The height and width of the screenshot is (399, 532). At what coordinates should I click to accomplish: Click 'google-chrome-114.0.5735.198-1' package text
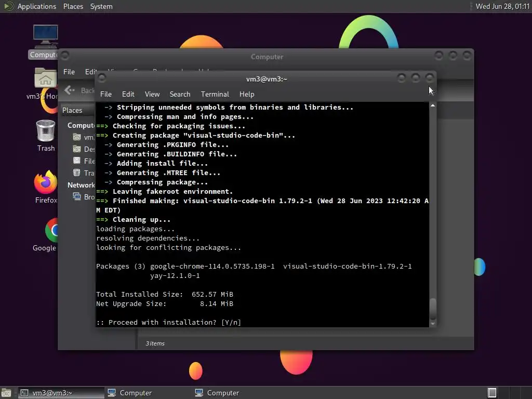212,267
